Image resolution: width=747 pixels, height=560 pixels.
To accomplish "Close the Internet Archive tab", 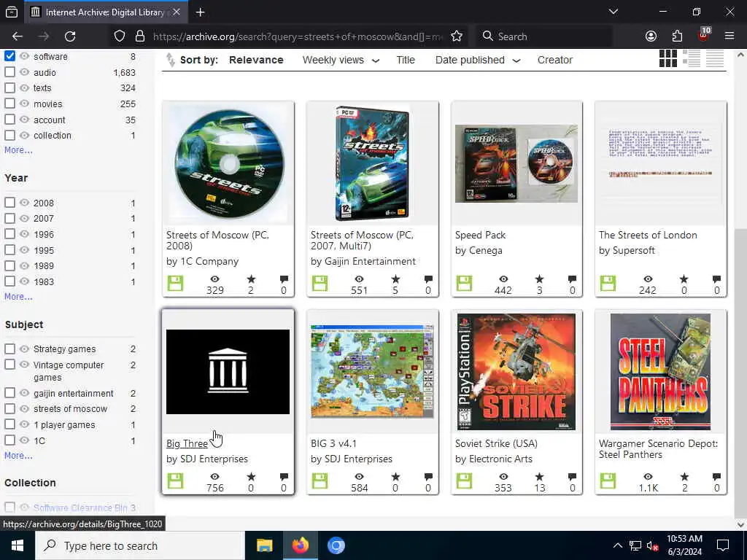I will pos(177,12).
